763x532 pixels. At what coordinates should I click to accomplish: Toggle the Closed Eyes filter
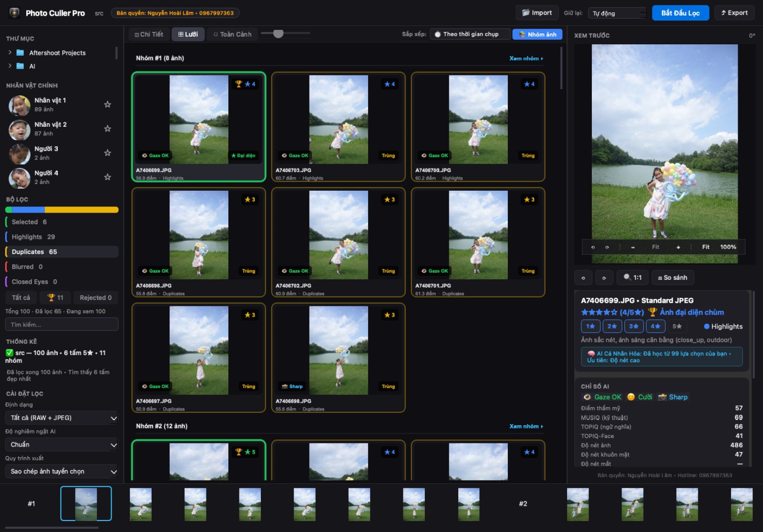point(62,282)
